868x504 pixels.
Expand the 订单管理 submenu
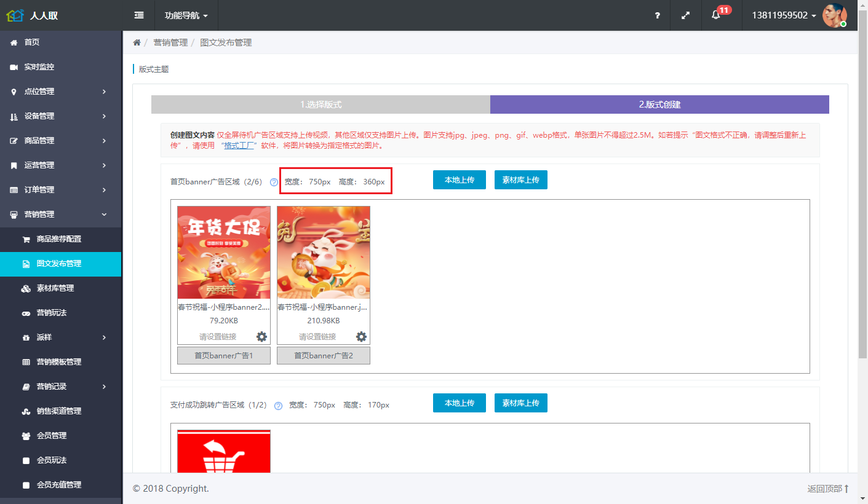pyautogui.click(x=104, y=190)
